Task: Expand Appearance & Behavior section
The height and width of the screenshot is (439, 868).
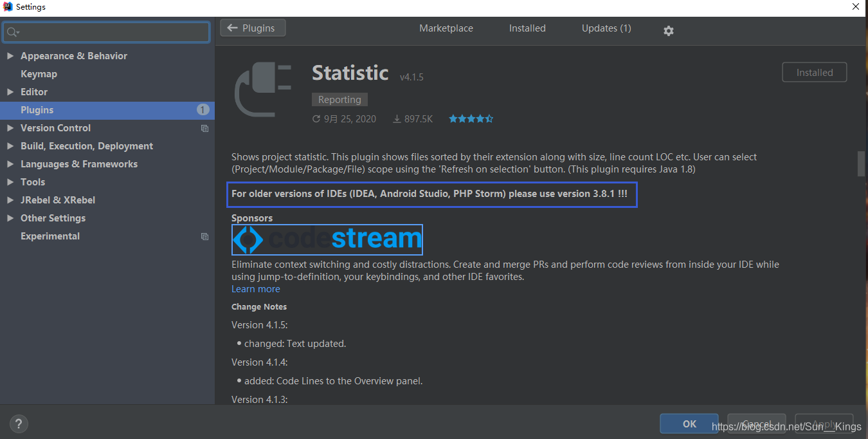Action: coord(10,56)
